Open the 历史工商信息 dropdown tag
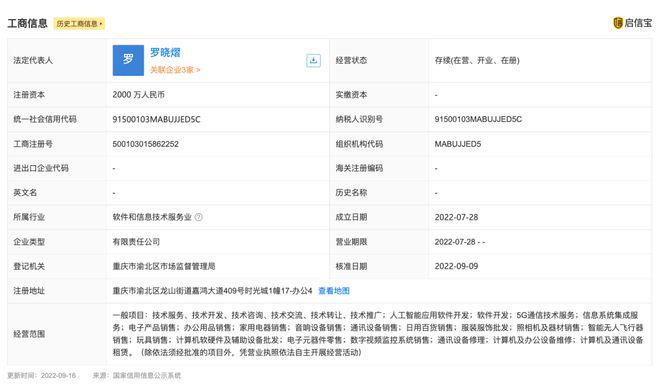Viewport: 660px width, 385px height. [79, 24]
